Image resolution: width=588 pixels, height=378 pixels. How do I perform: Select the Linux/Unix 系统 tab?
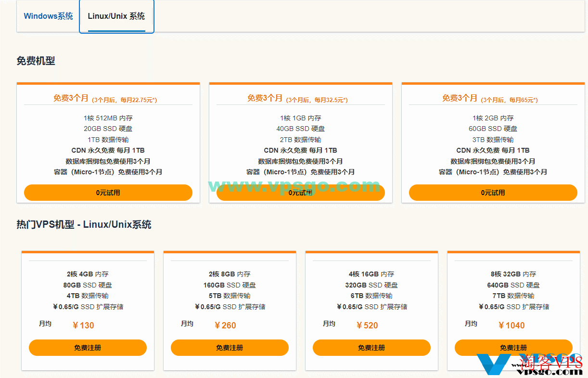116,16
